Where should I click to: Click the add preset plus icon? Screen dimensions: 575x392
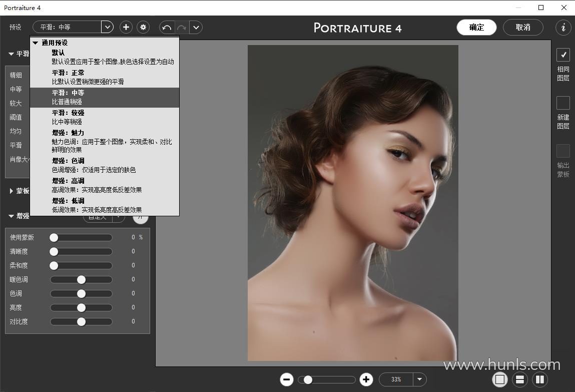pyautogui.click(x=126, y=27)
